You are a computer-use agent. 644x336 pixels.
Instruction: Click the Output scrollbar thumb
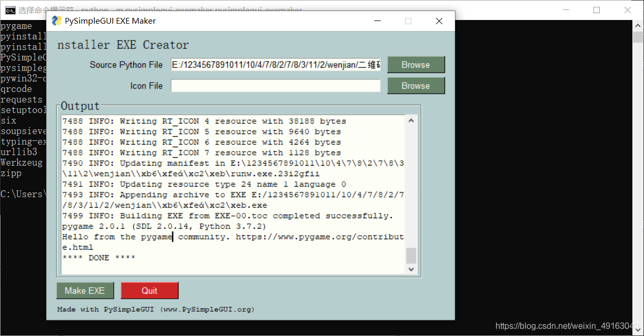click(x=411, y=256)
